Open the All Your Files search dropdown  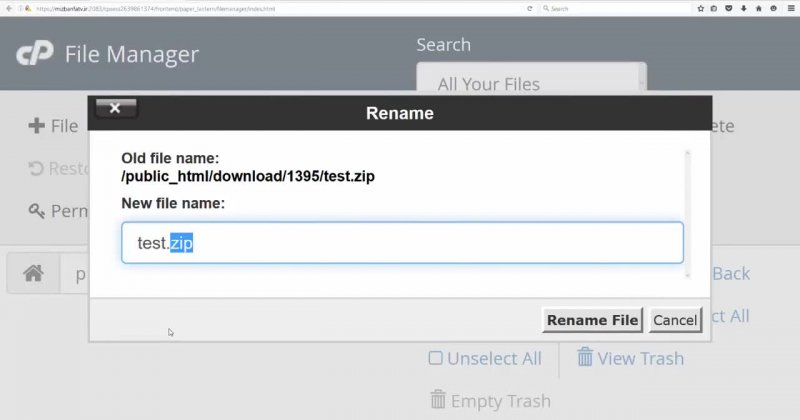pyautogui.click(x=530, y=84)
